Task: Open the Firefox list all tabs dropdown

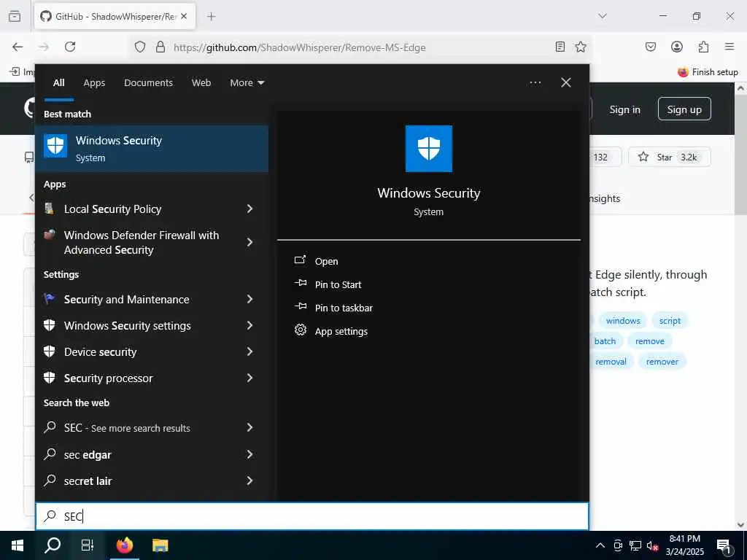Action: click(602, 16)
